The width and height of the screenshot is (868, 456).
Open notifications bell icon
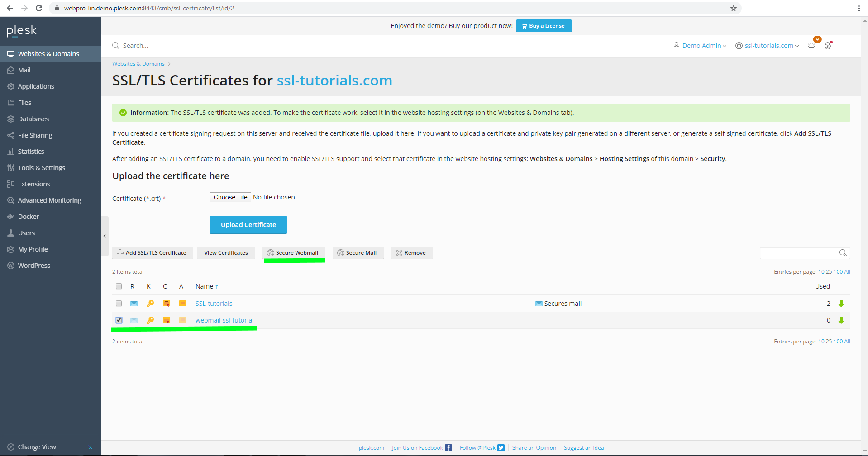tap(811, 45)
